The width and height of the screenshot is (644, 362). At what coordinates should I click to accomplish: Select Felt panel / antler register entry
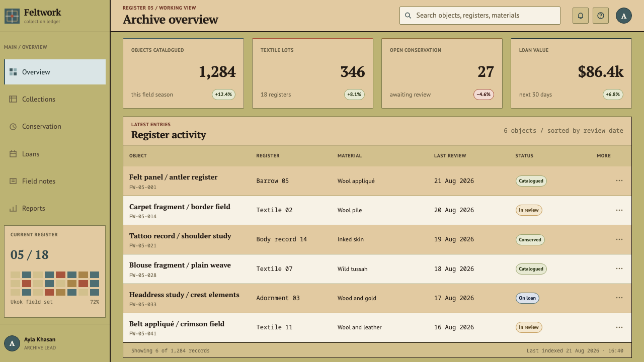point(174,177)
